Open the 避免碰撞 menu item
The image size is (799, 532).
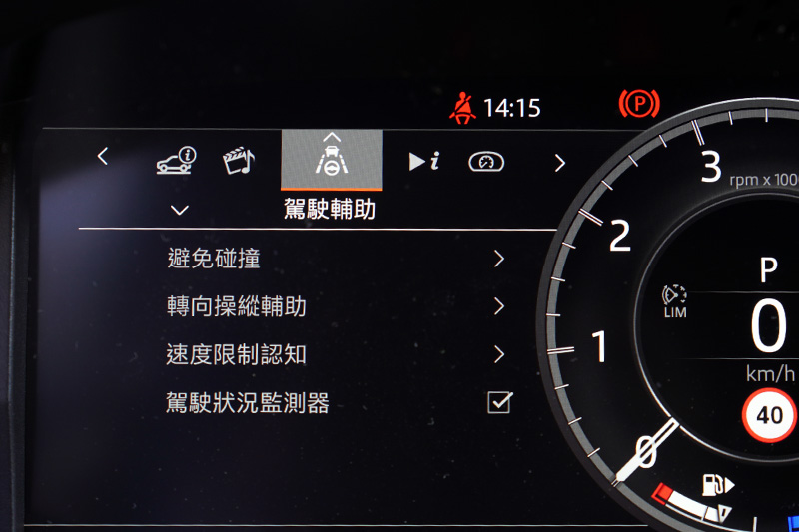337,259
